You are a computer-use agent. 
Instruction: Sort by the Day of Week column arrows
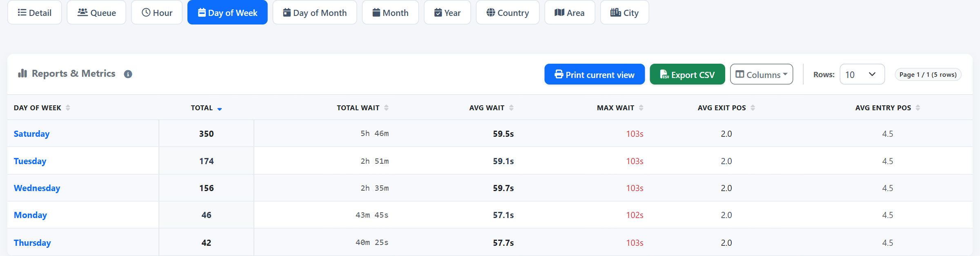click(x=68, y=108)
